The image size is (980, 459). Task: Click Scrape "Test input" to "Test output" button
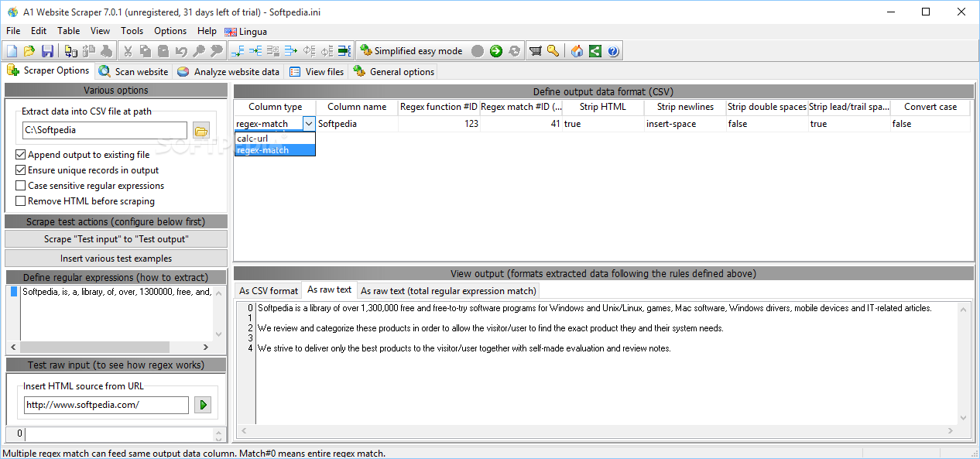[x=116, y=239]
